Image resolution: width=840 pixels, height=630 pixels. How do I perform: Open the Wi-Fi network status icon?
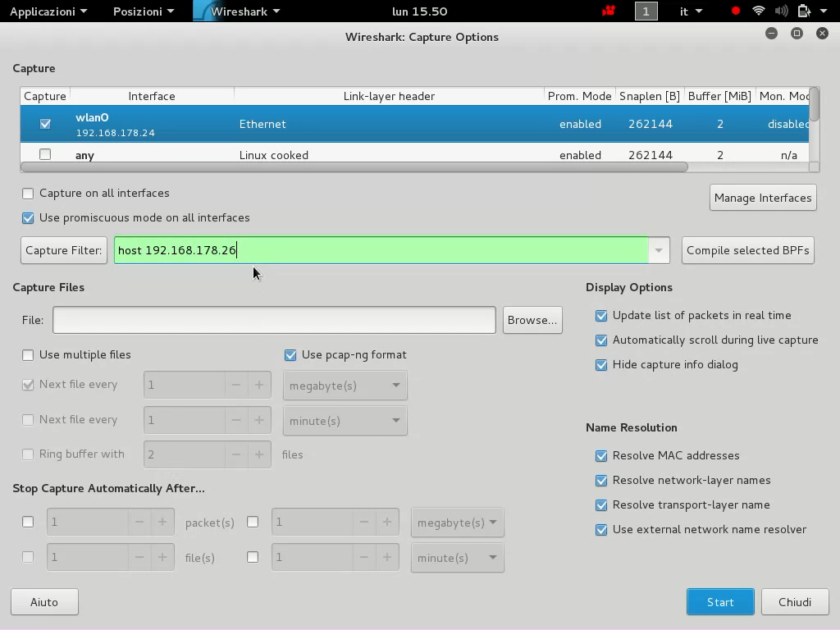pos(758,11)
